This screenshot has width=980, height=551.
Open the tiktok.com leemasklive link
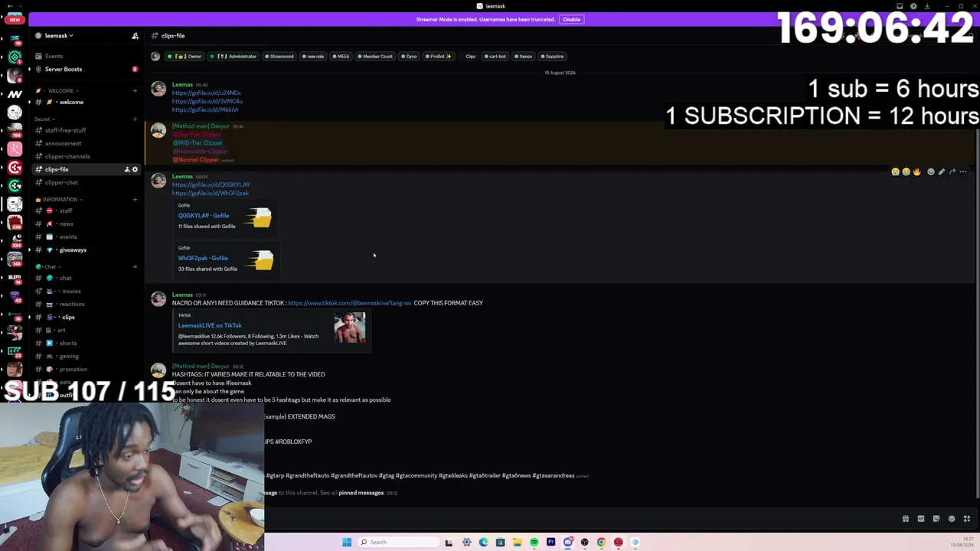tap(349, 303)
